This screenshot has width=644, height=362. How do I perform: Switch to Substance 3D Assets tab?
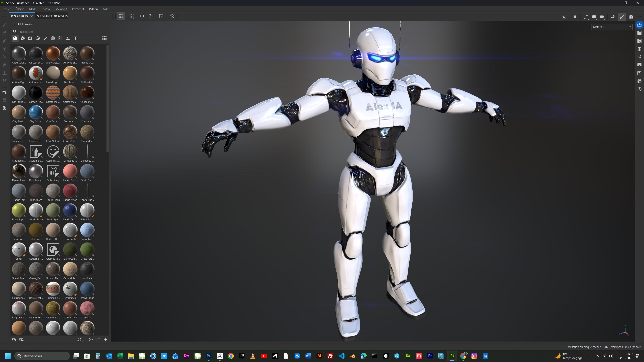(52, 16)
